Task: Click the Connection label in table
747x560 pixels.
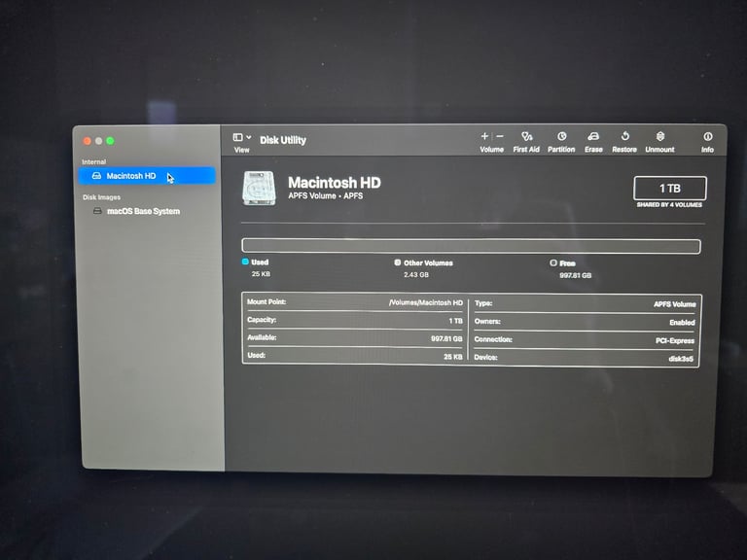Action: click(493, 339)
